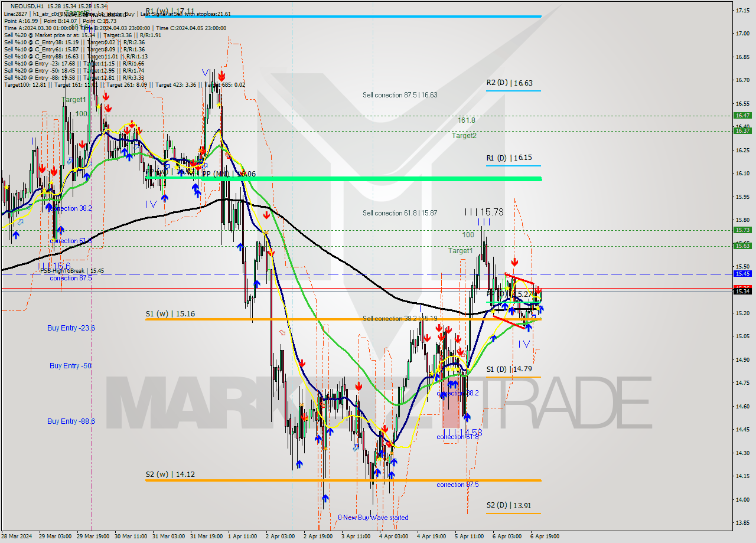The height and width of the screenshot is (543, 756).
Task: Select the 'Buy Entry -50' label
Action: 70,366
